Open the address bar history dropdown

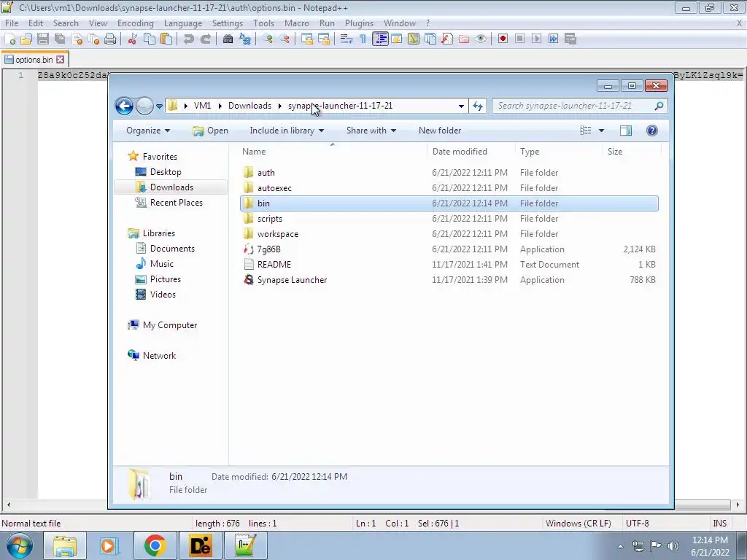[x=461, y=106]
